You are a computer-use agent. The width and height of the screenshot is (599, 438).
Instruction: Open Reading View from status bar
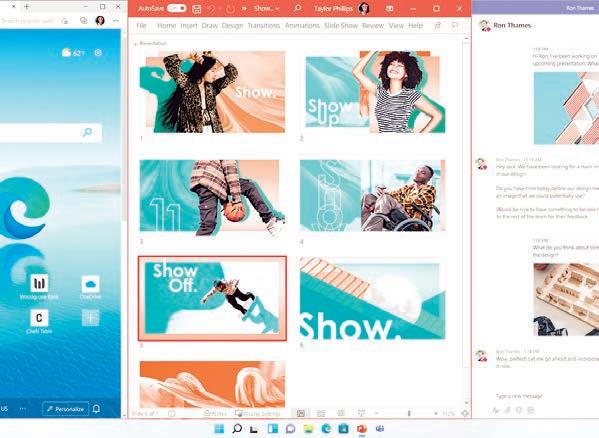(341, 413)
